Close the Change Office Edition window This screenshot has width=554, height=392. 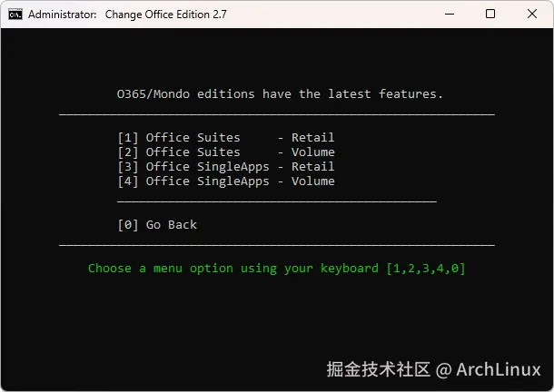click(532, 15)
